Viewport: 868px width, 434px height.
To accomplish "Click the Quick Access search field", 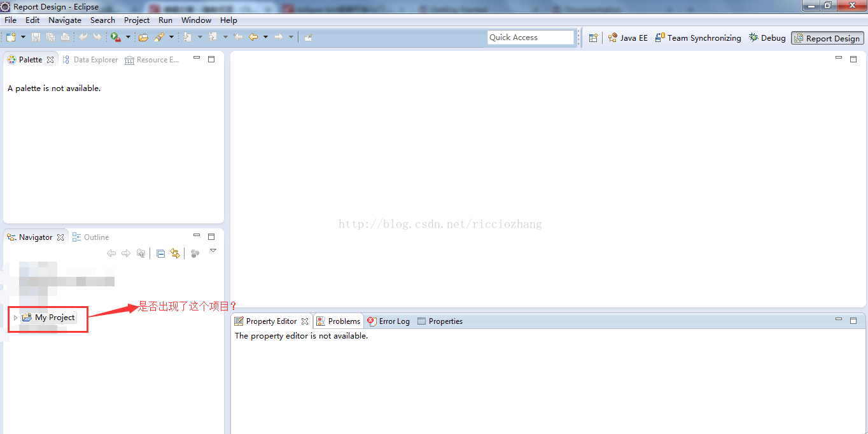I will (x=531, y=38).
